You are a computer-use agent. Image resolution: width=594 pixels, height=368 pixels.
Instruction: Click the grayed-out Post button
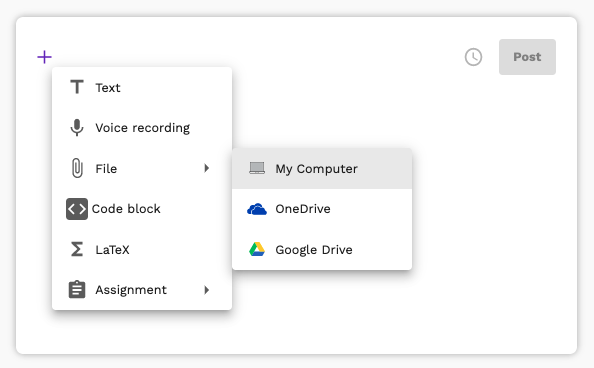pos(527,57)
